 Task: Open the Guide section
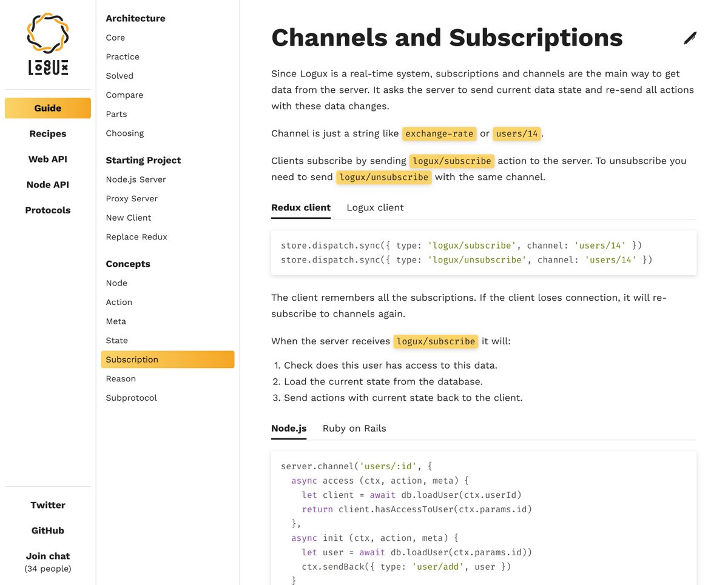click(x=48, y=108)
